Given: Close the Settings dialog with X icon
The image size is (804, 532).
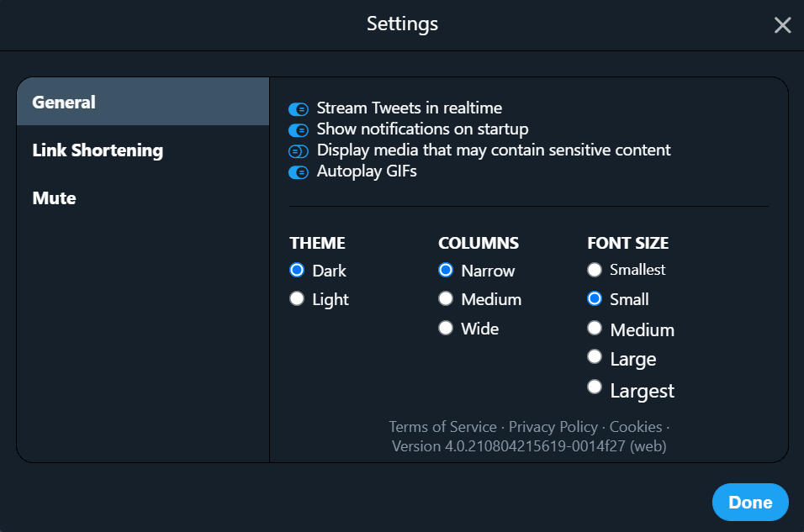Looking at the screenshot, I should (x=782, y=24).
